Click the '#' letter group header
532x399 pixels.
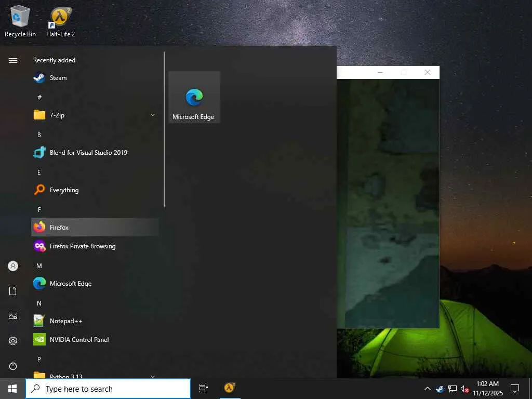39,97
